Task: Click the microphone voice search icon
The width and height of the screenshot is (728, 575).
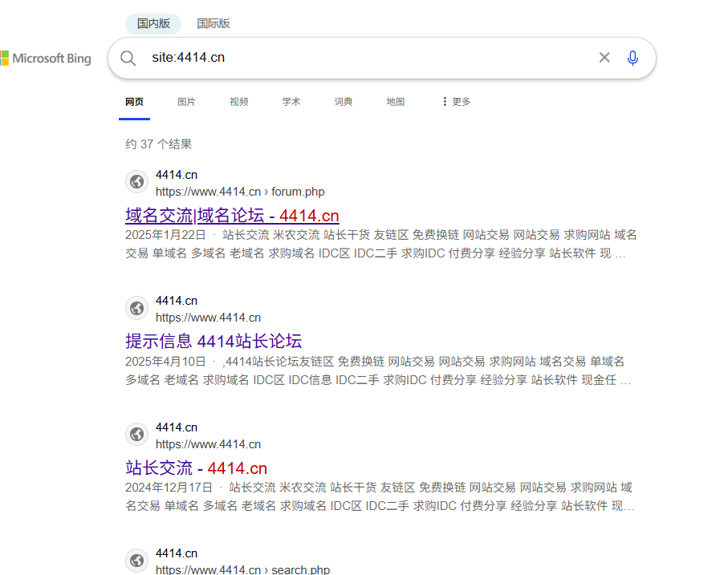Action: coord(632,58)
